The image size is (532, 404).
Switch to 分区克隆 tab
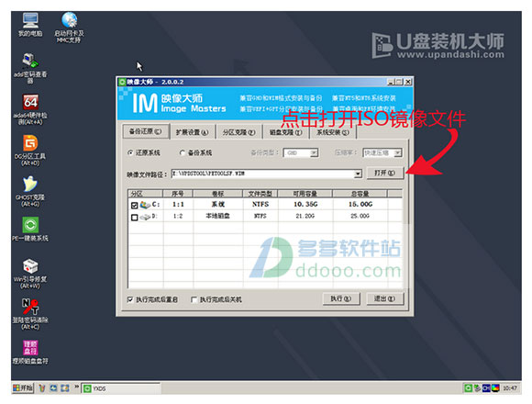[238, 132]
